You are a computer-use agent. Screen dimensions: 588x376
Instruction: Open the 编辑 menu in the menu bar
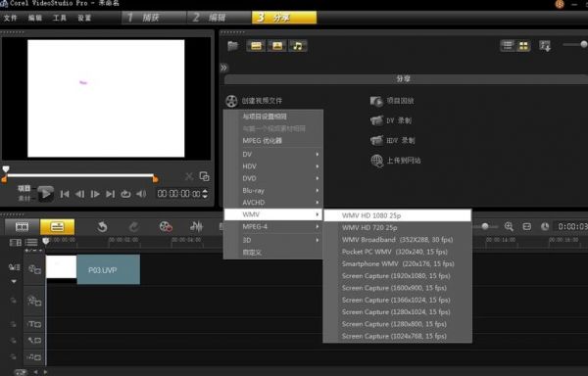coord(35,18)
